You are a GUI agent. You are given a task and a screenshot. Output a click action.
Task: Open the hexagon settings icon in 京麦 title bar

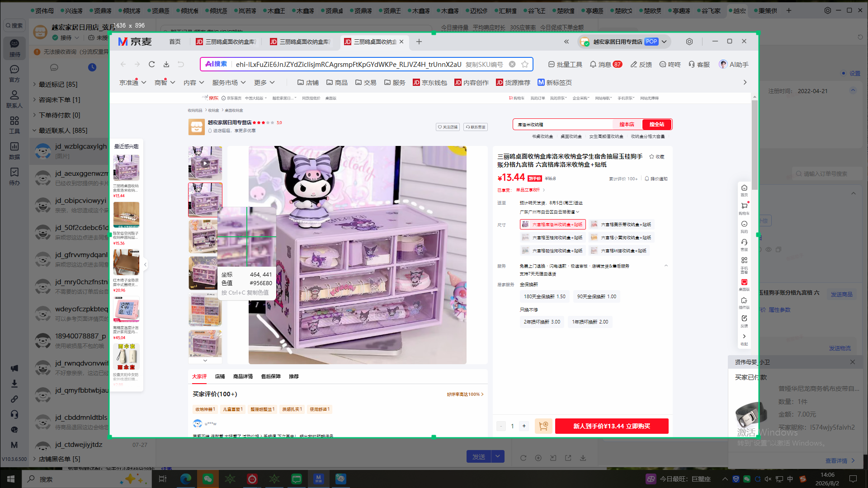689,42
